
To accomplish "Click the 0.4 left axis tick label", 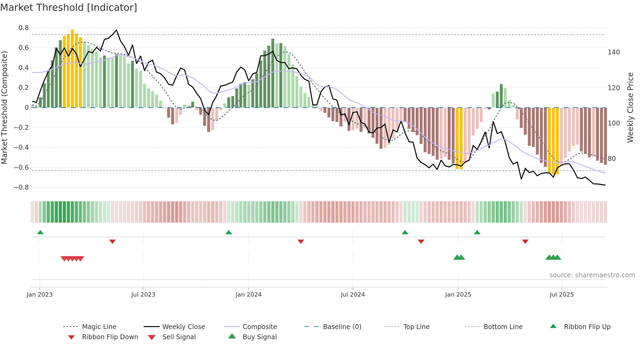I will (24, 68).
